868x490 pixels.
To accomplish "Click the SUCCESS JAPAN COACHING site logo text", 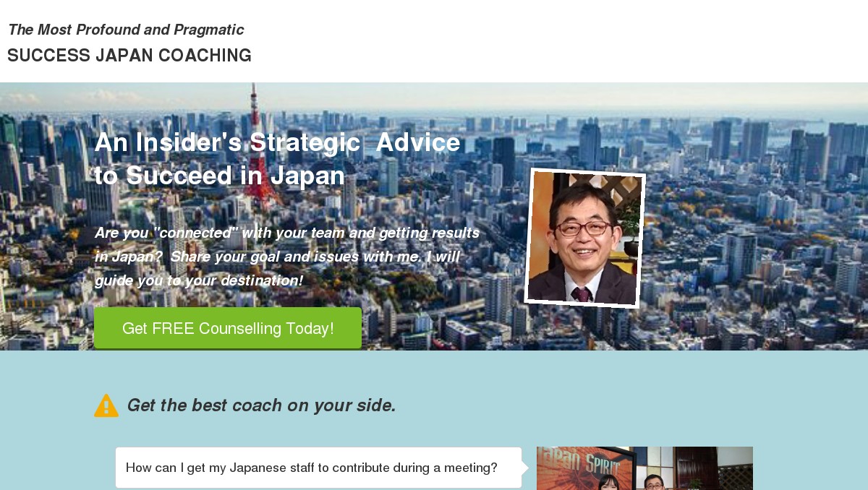I will tap(129, 56).
